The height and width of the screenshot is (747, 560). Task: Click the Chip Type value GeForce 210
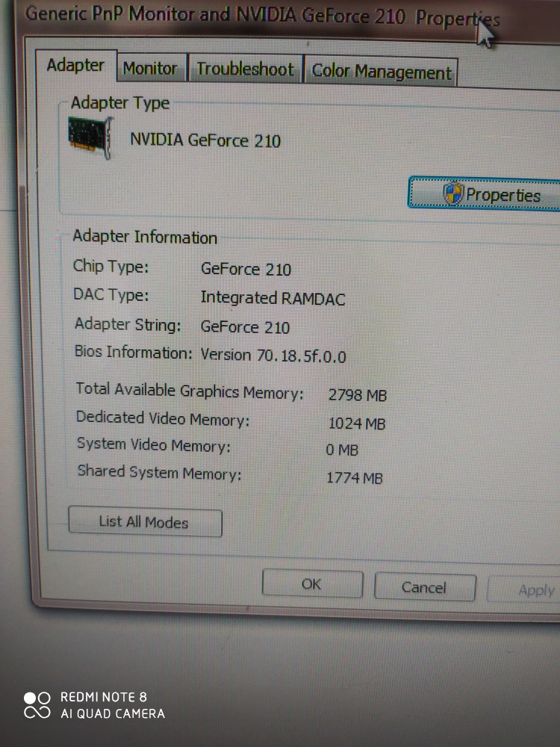246,269
